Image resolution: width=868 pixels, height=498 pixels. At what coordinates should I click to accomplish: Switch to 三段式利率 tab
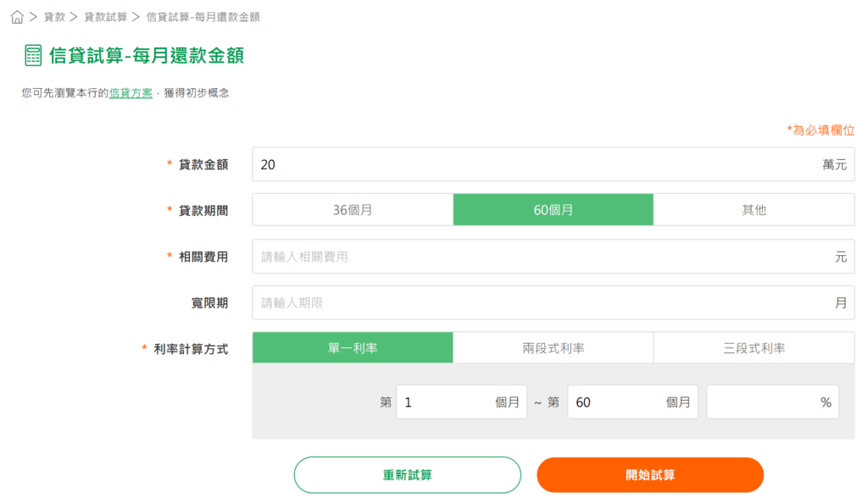754,348
